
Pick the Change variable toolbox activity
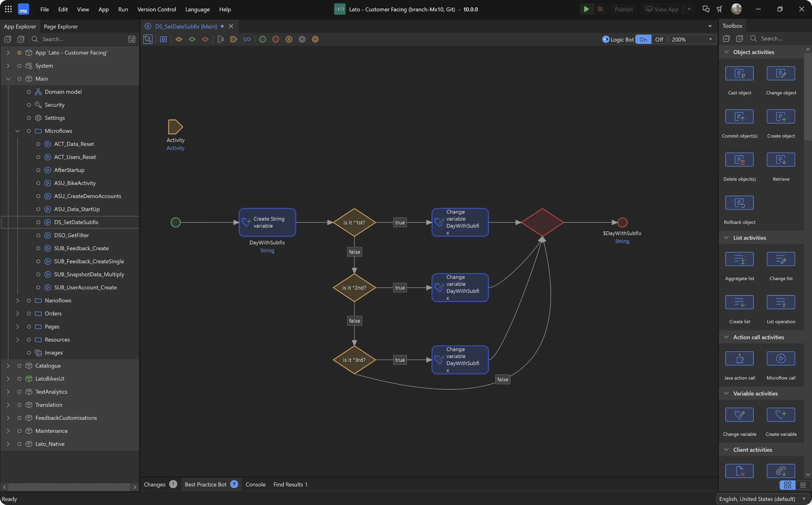pyautogui.click(x=739, y=415)
